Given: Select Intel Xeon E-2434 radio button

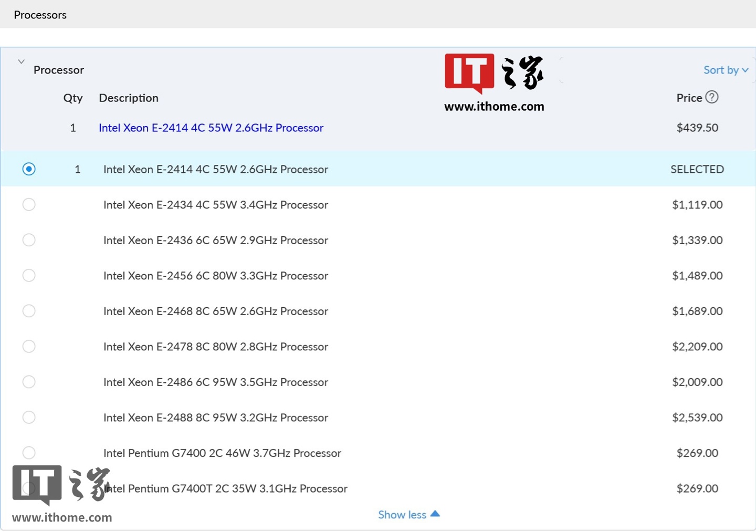Looking at the screenshot, I should 29,204.
